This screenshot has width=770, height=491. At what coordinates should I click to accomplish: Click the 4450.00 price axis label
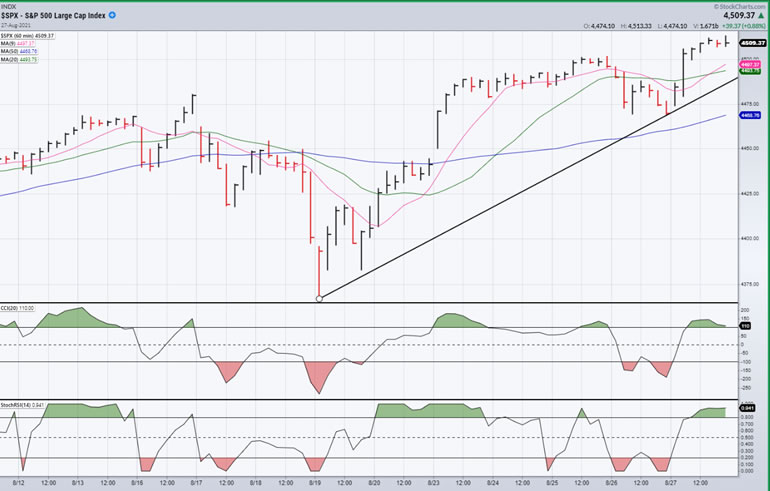tap(749, 148)
